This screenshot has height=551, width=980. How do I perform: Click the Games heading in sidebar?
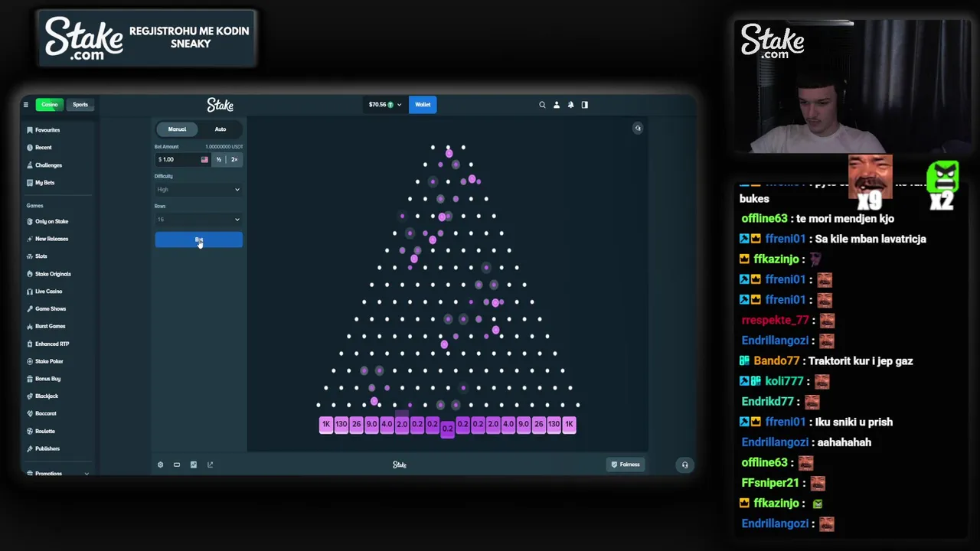tap(34, 206)
